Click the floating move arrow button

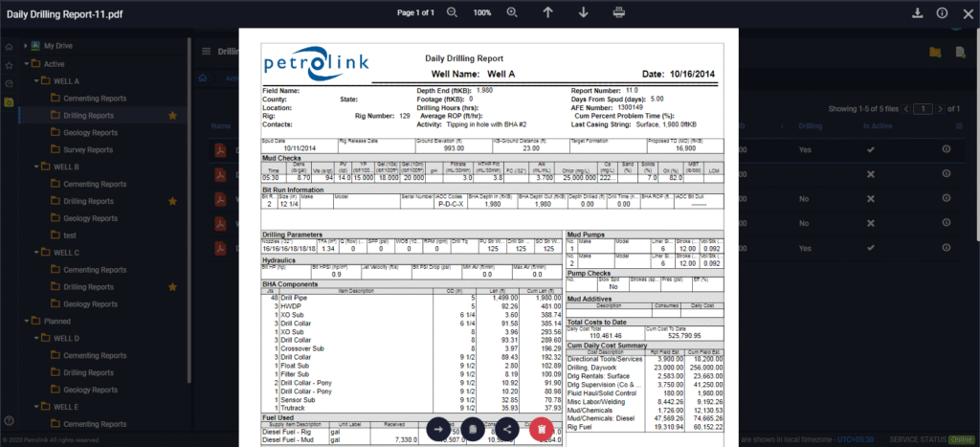pyautogui.click(x=437, y=430)
